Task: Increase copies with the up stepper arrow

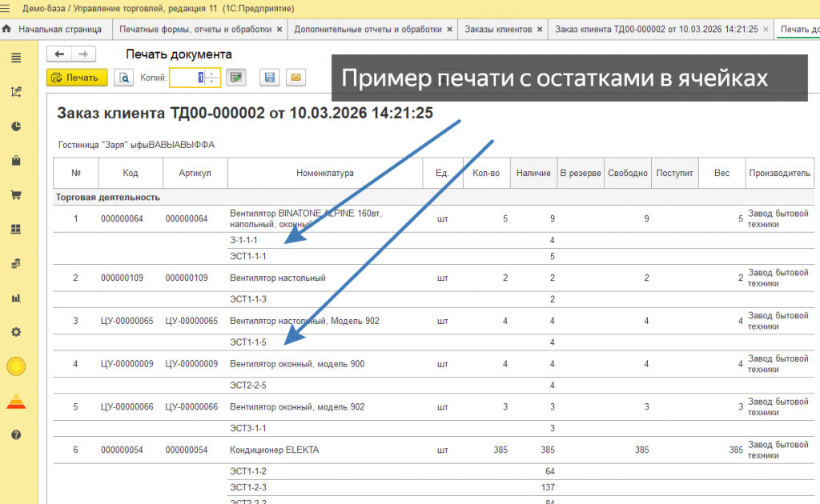Action: [211, 74]
